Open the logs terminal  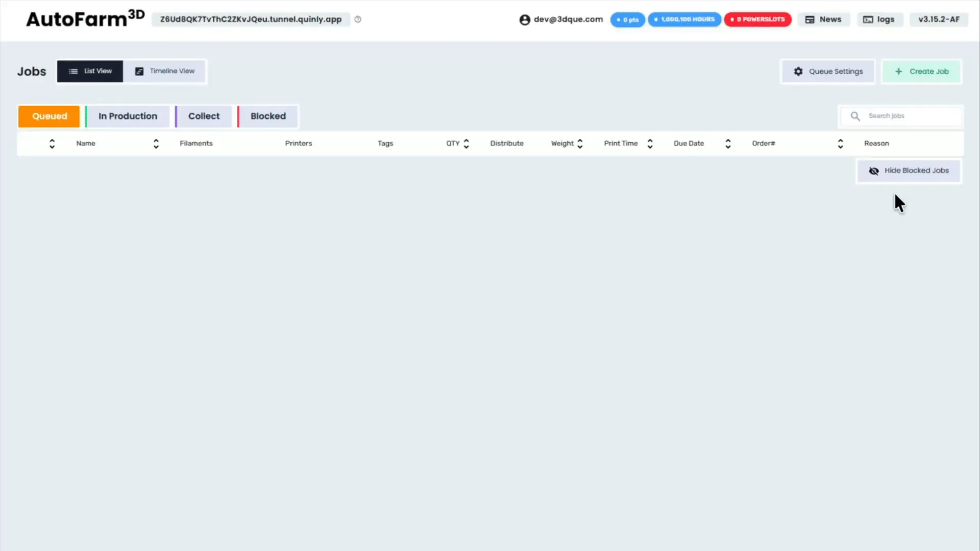878,19
